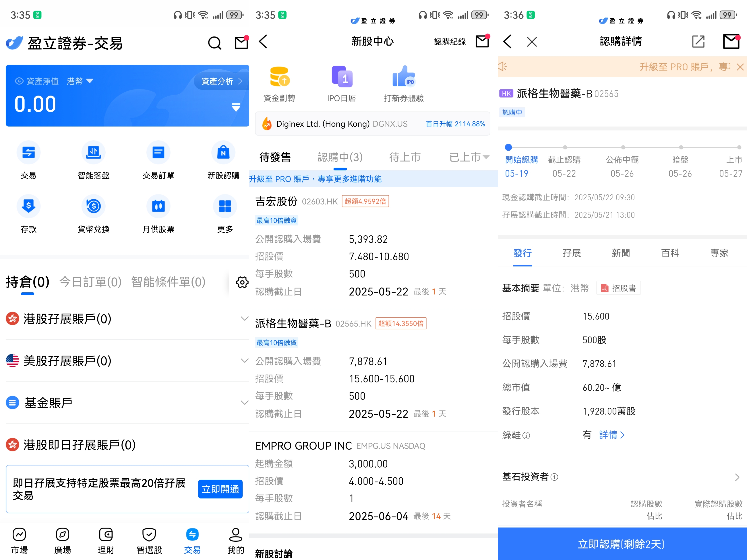Screen dimensions: 747x560
Task: Switch to 孖展 tab in subscription details
Action: point(572,253)
